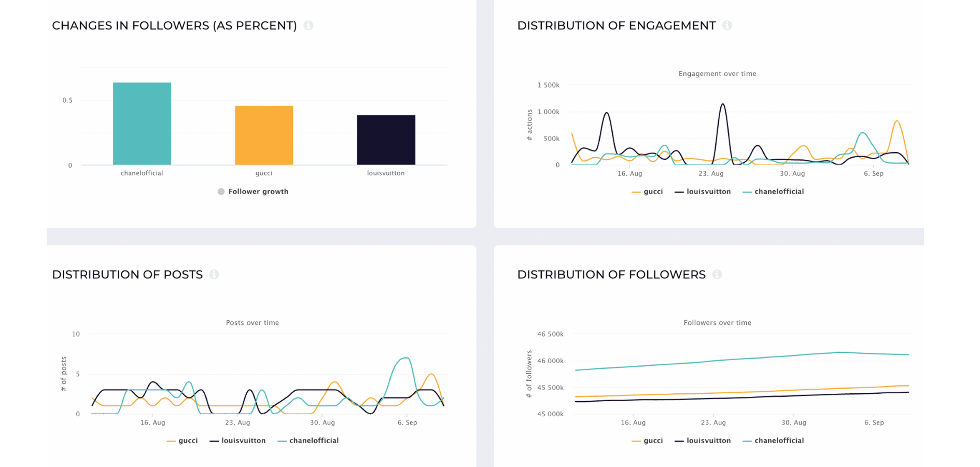Click the Engagement over time chart title
Viewport: 980px width, 467px height.
(x=718, y=74)
